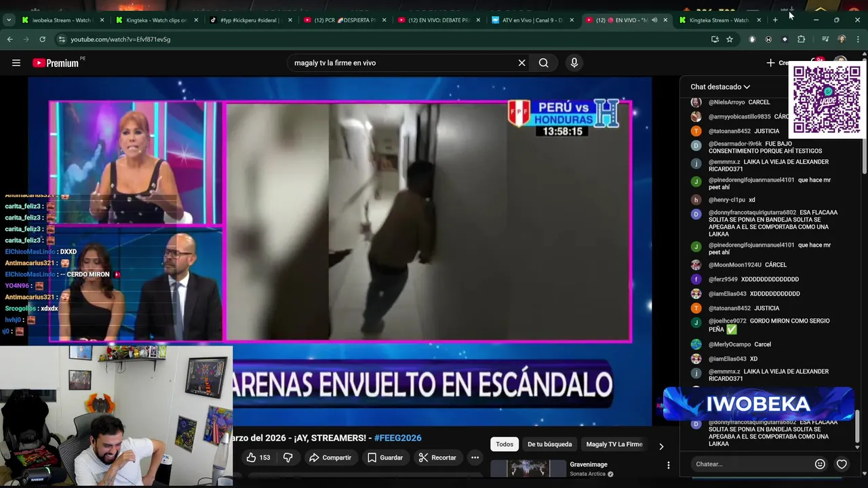
Task: Click the video player to pause
Action: click(x=340, y=251)
